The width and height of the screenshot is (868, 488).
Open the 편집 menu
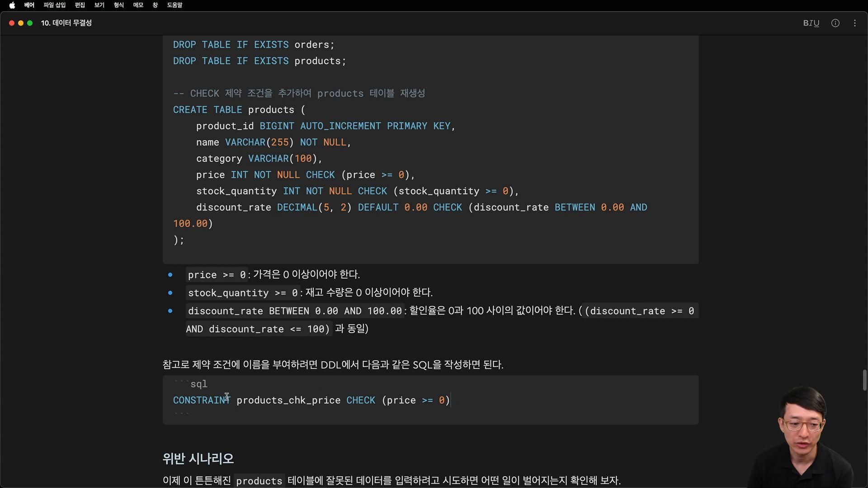pyautogui.click(x=80, y=5)
